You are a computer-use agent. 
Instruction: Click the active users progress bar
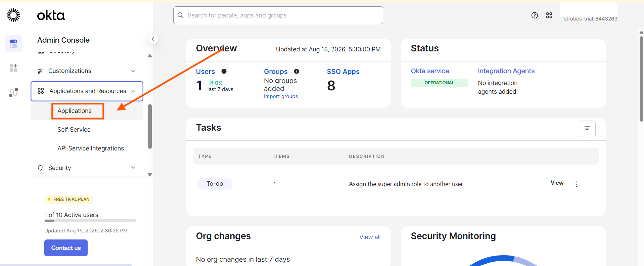point(90,221)
